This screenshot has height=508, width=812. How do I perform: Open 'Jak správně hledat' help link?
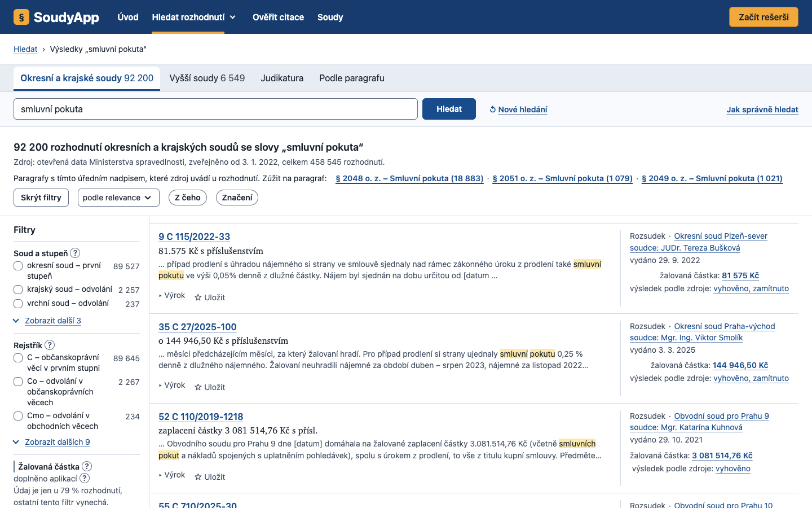(x=762, y=110)
